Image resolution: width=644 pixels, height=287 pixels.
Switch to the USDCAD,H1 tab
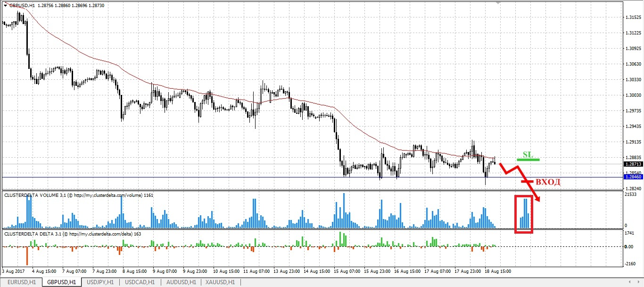139,282
